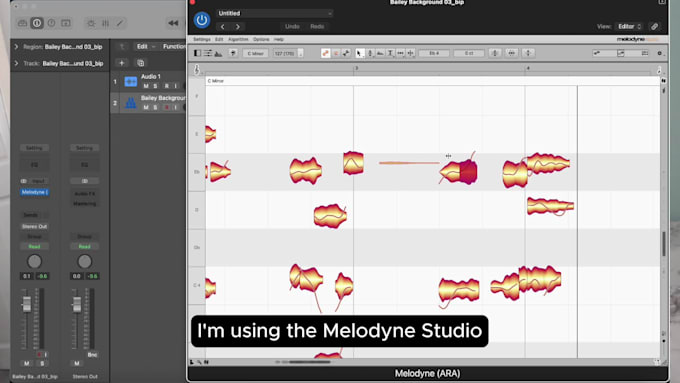Open the Untitled preset dropdown
This screenshot has height=383, width=680.
[275, 13]
